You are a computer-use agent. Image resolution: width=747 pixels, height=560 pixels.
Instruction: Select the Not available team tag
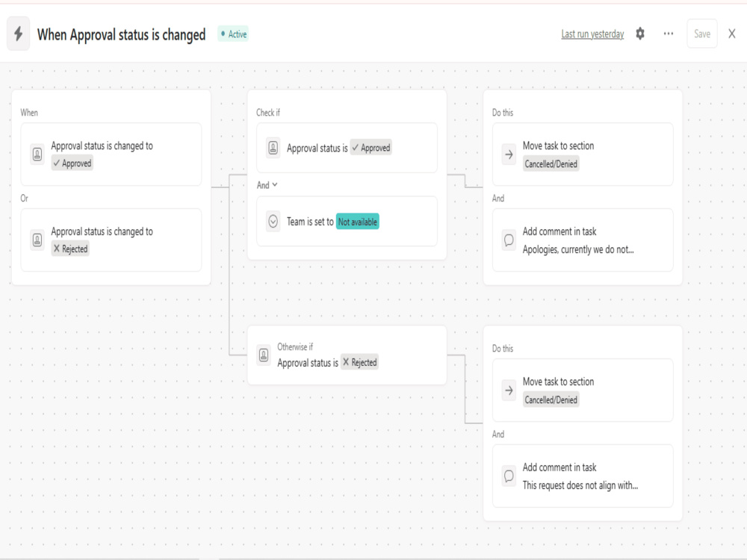pyautogui.click(x=357, y=222)
